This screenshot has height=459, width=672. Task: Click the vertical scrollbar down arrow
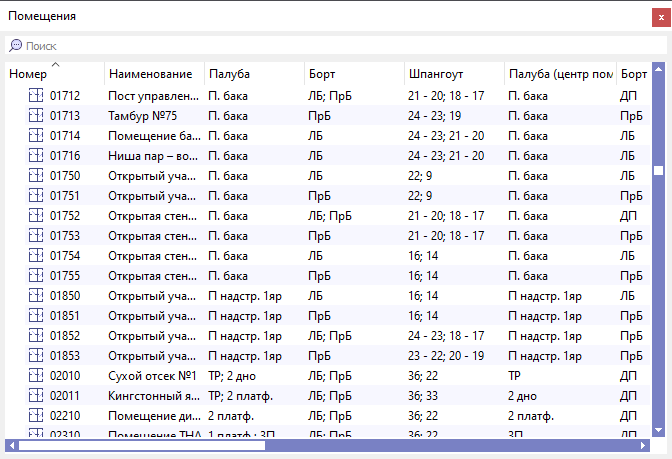658,430
